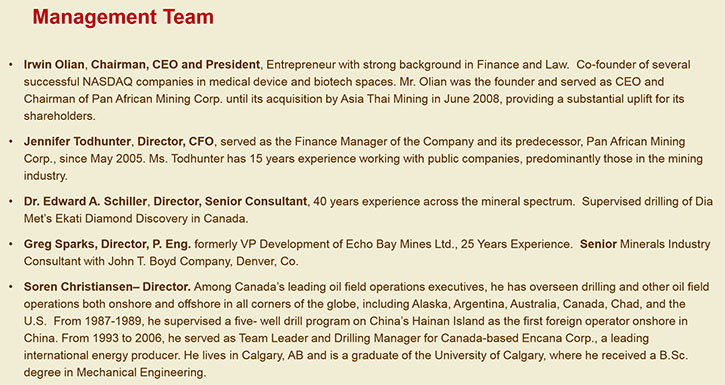Image resolution: width=725 pixels, height=385 pixels.
Task: Click the bullet beside Soren Christiansen
Action: click(11, 287)
